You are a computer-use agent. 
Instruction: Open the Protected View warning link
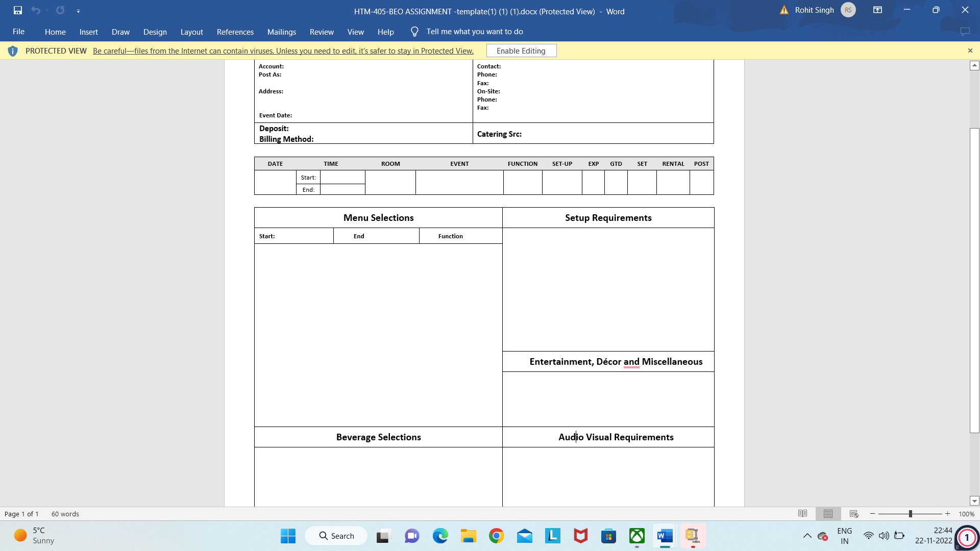283,51
